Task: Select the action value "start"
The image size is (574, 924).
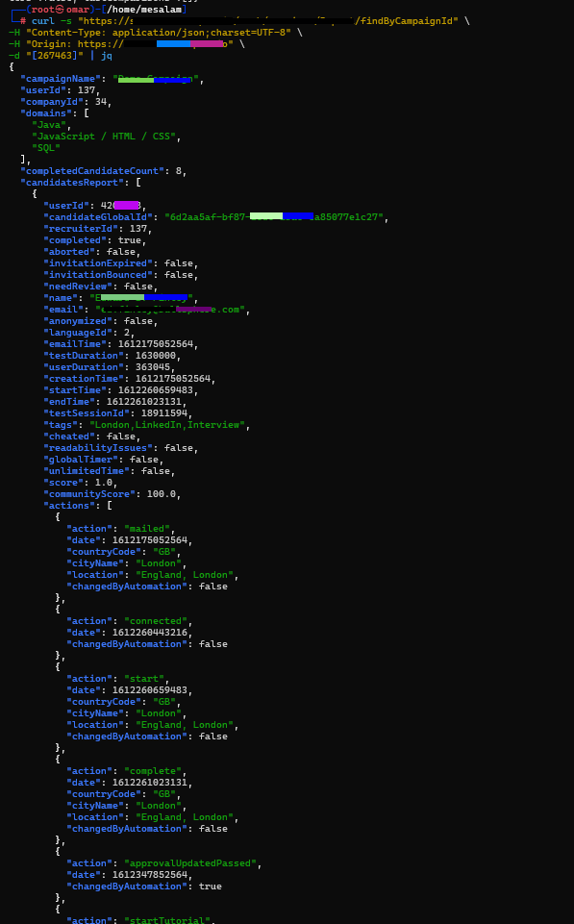Action: (144, 679)
